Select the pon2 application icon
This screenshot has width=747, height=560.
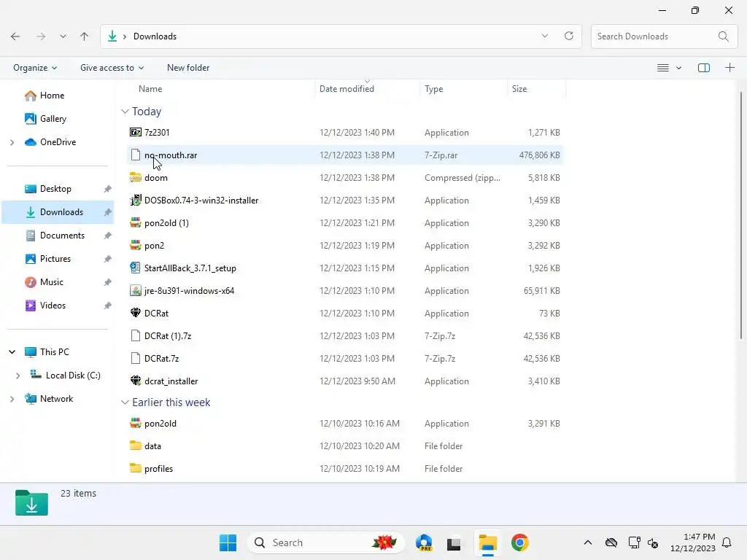136,246
